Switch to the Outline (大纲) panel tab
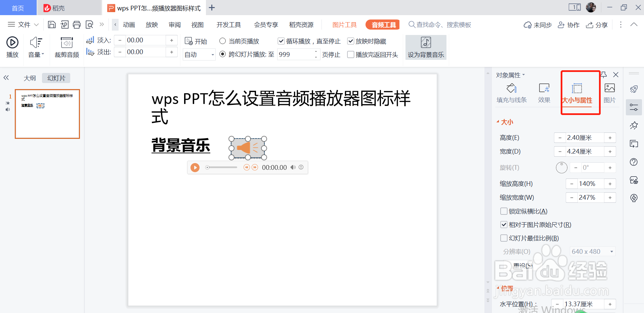Viewport: 644px width, 313px height. (30, 78)
